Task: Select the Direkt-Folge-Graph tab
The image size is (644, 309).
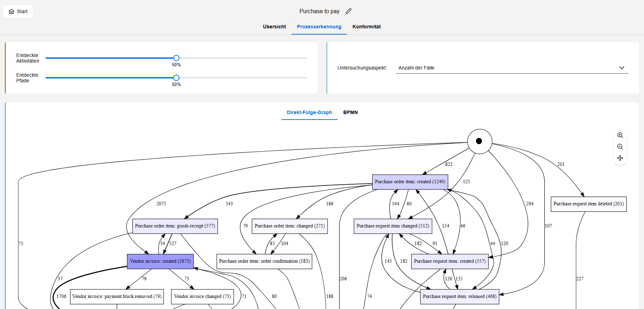Action: (x=309, y=112)
